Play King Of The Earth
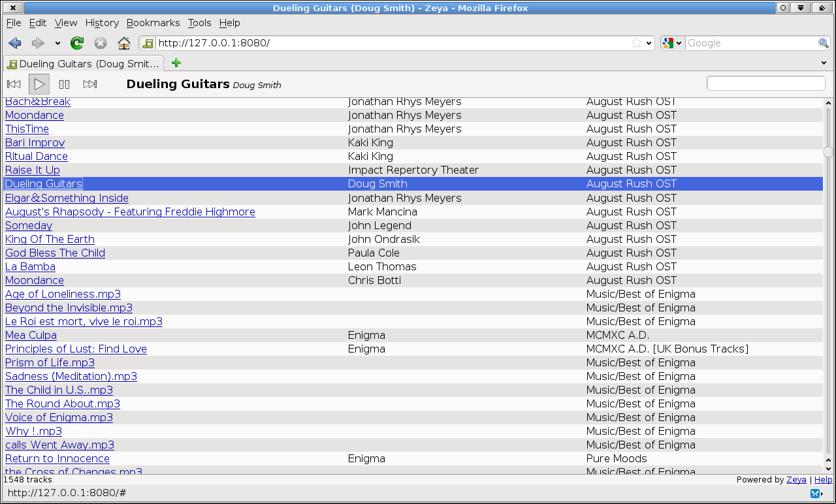The width and height of the screenshot is (836, 504). 50,240
